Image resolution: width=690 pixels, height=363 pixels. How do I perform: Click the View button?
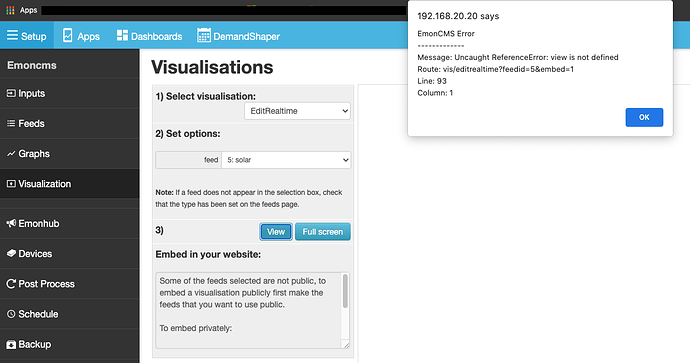276,232
